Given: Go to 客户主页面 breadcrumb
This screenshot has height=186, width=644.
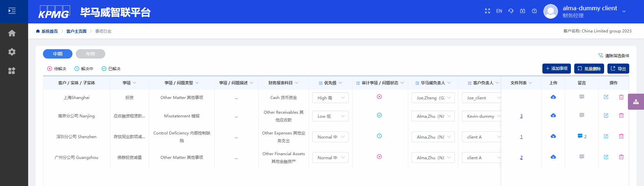Looking at the screenshot, I should [x=76, y=31].
